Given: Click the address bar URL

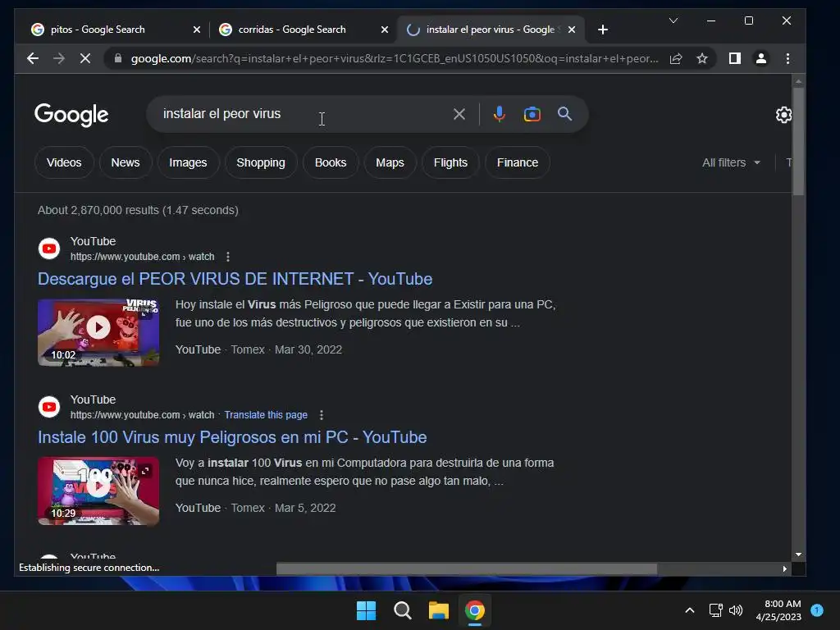Looking at the screenshot, I should click(395, 58).
